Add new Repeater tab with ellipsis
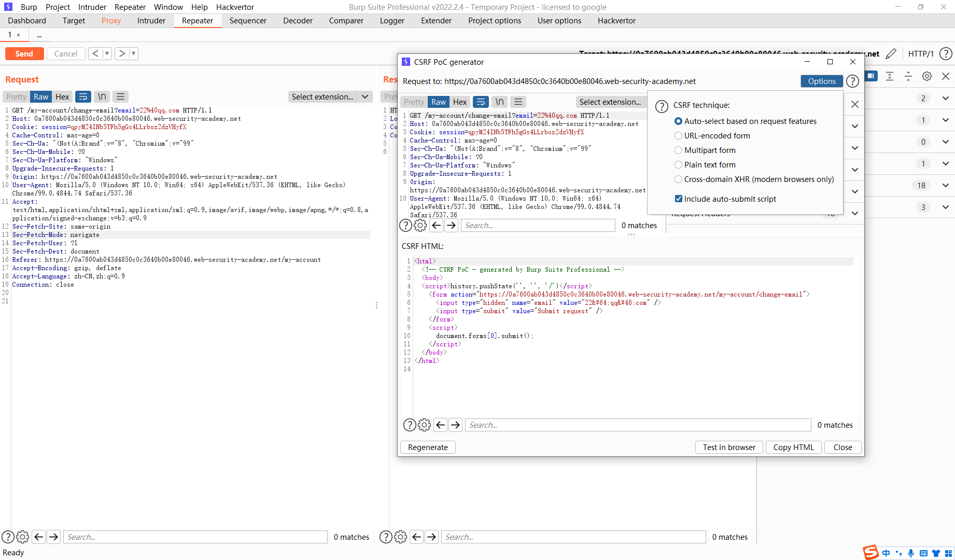This screenshot has width=955, height=560. [39, 35]
